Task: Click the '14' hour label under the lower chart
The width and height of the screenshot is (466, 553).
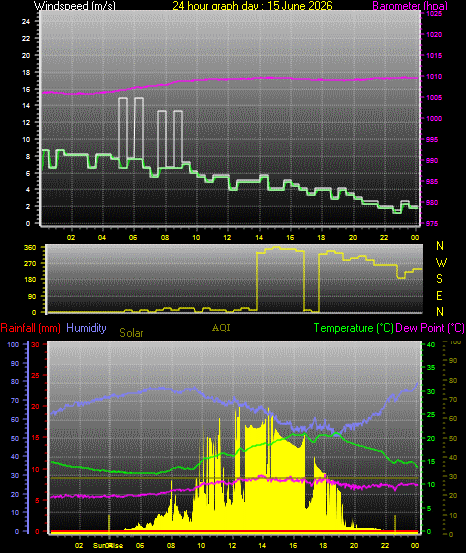Action: 262,545
